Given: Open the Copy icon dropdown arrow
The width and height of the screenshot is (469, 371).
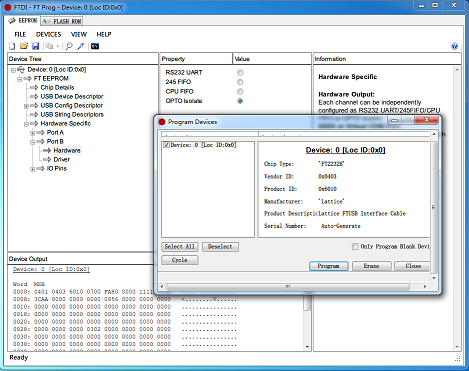Looking at the screenshot, I should [57, 46].
